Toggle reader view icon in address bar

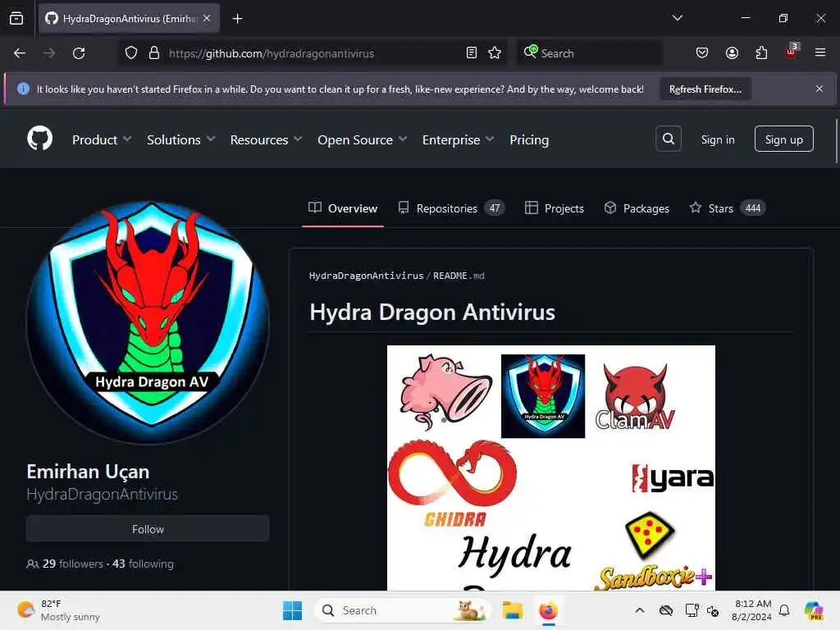472,53
